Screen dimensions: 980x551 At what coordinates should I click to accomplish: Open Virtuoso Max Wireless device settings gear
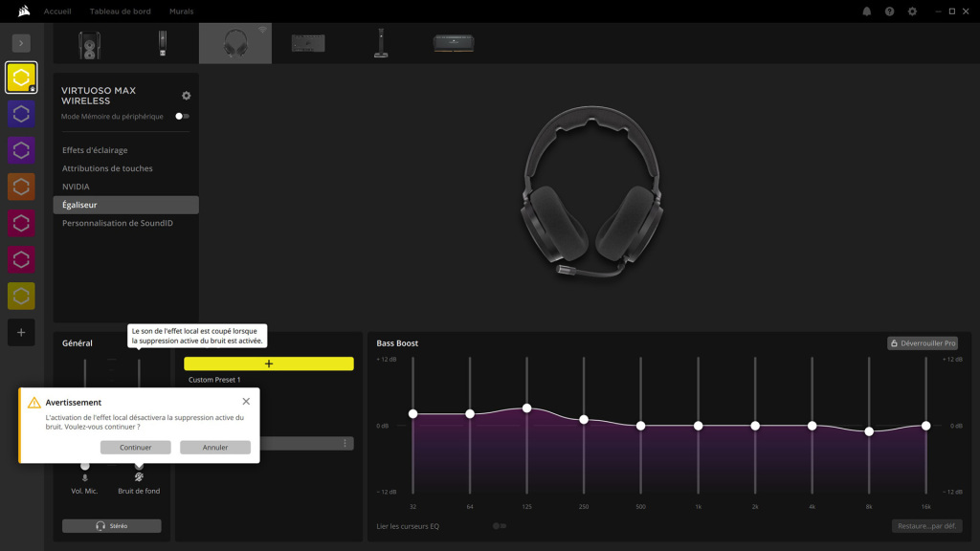pyautogui.click(x=187, y=96)
